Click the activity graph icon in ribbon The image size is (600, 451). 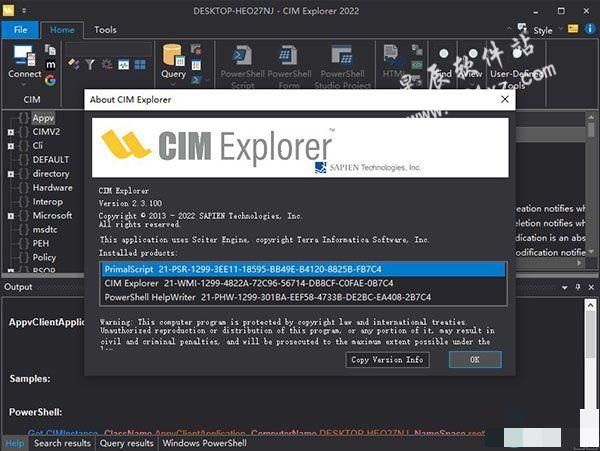(124, 65)
